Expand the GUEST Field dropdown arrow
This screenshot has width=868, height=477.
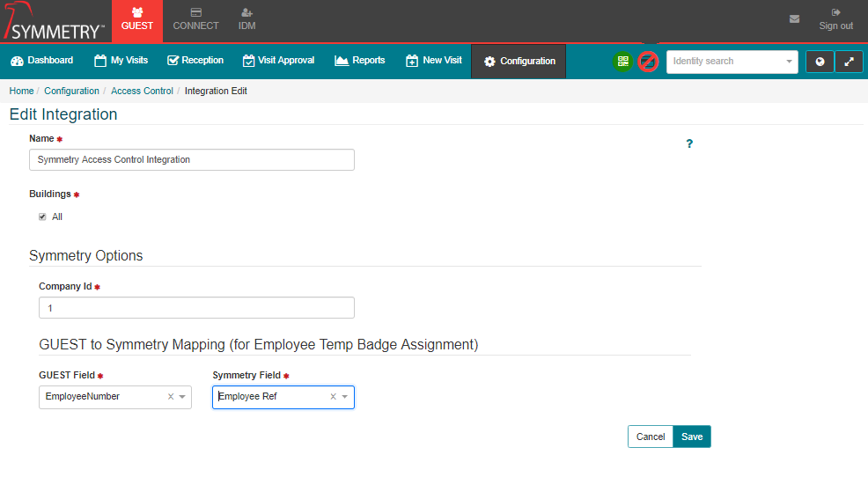(x=182, y=397)
